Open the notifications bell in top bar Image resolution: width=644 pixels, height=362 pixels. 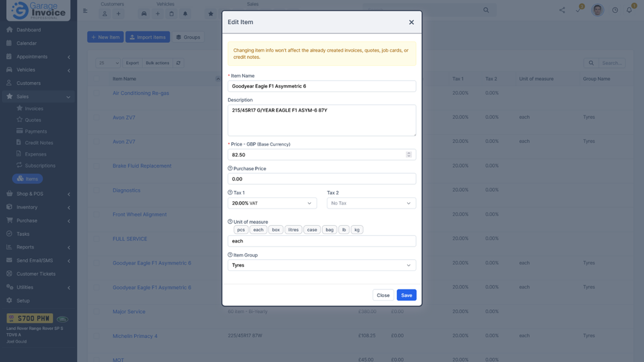(x=629, y=10)
